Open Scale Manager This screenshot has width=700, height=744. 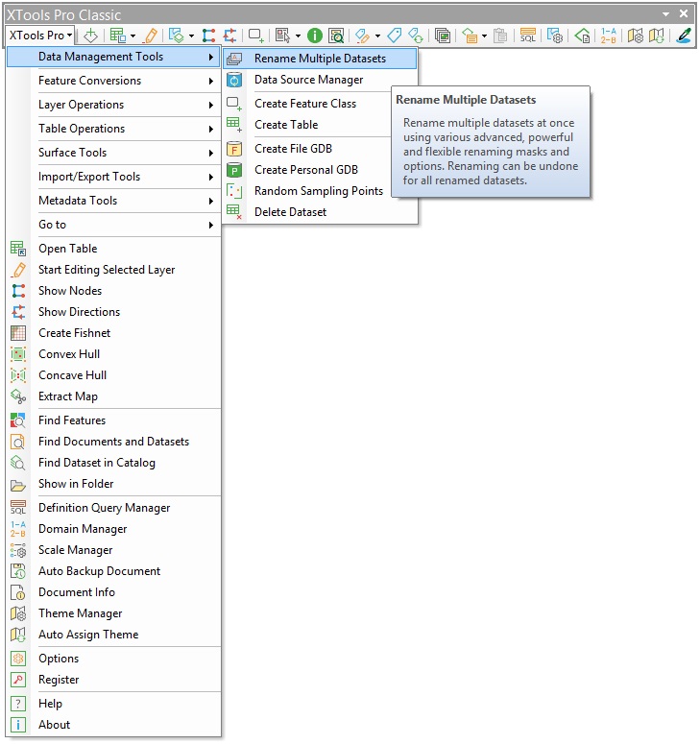point(114,550)
